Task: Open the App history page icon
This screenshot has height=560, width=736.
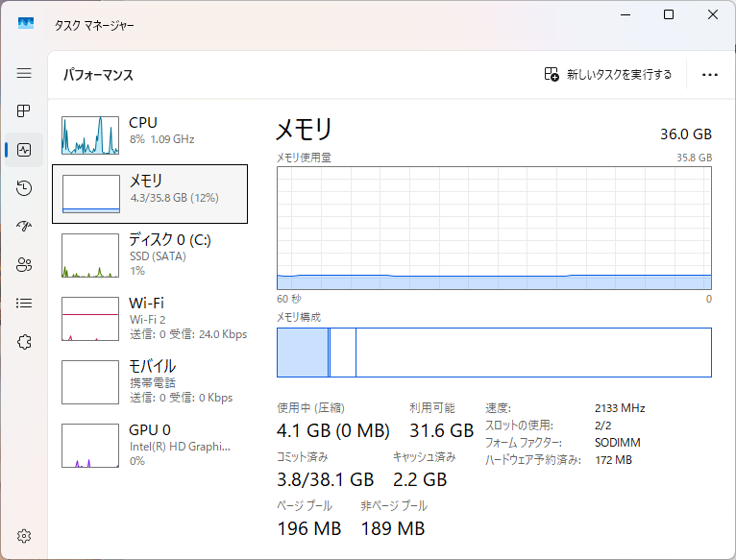Action: pyautogui.click(x=24, y=188)
